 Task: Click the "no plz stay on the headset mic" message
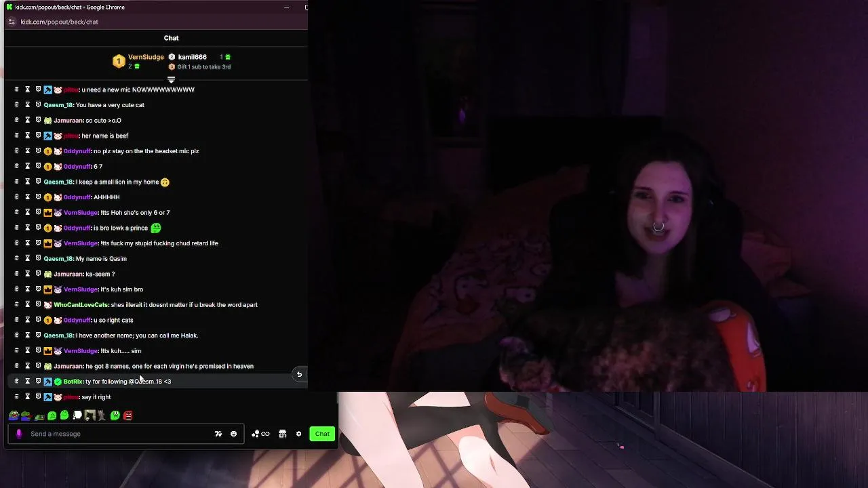point(146,151)
